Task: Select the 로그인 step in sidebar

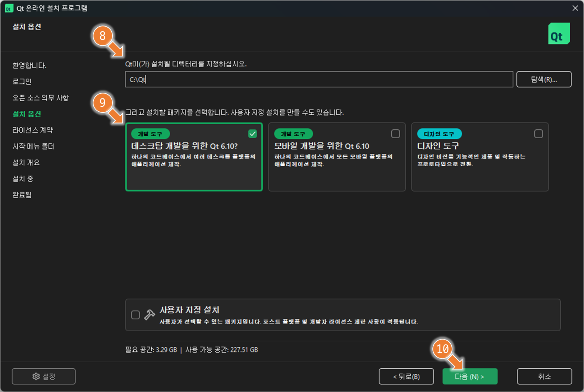Action: 22,82
